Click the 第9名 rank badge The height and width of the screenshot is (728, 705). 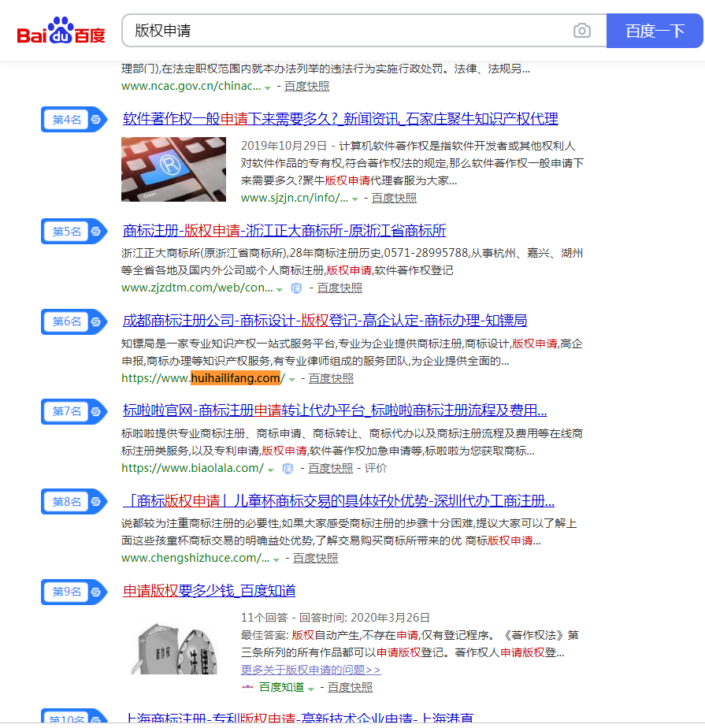click(74, 592)
